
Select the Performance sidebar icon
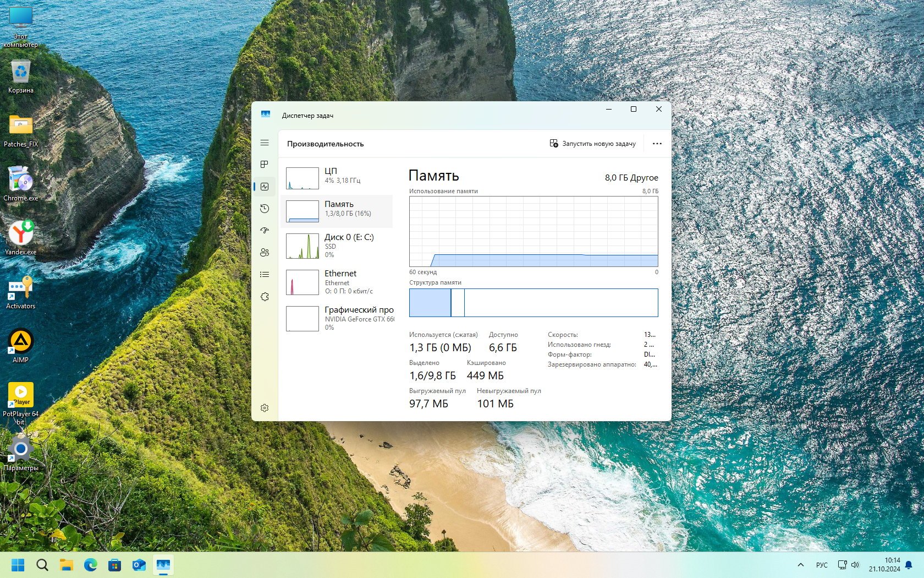pos(265,187)
